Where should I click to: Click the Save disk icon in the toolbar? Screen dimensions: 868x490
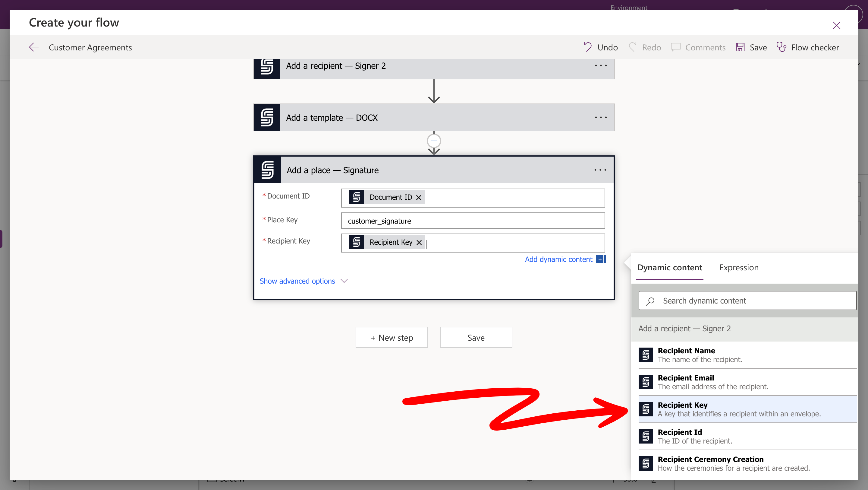[x=740, y=47]
